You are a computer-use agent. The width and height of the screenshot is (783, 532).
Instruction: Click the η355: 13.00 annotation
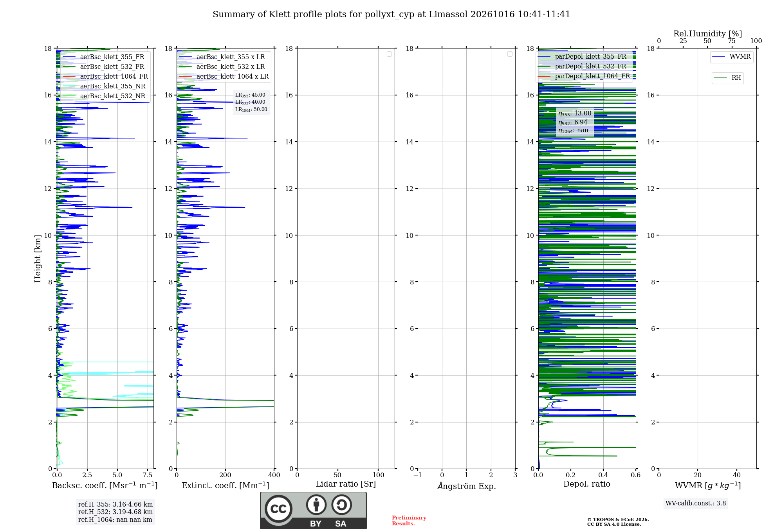pyautogui.click(x=575, y=113)
